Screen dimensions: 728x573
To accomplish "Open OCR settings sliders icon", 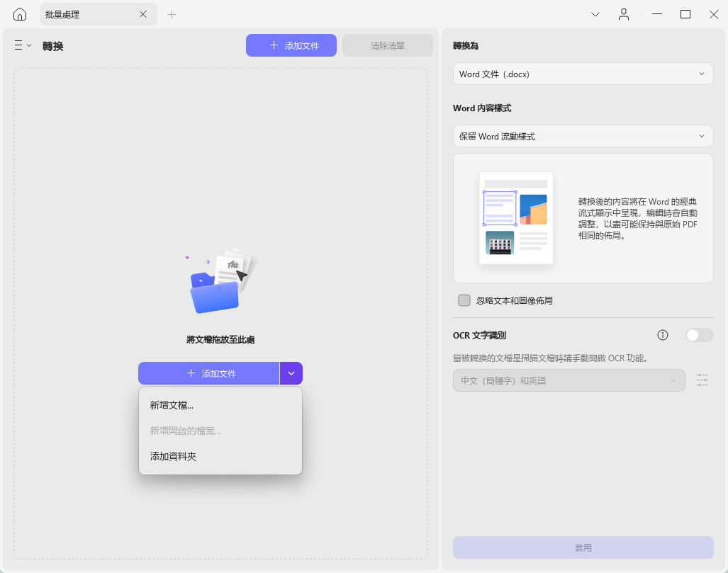I will pos(702,380).
